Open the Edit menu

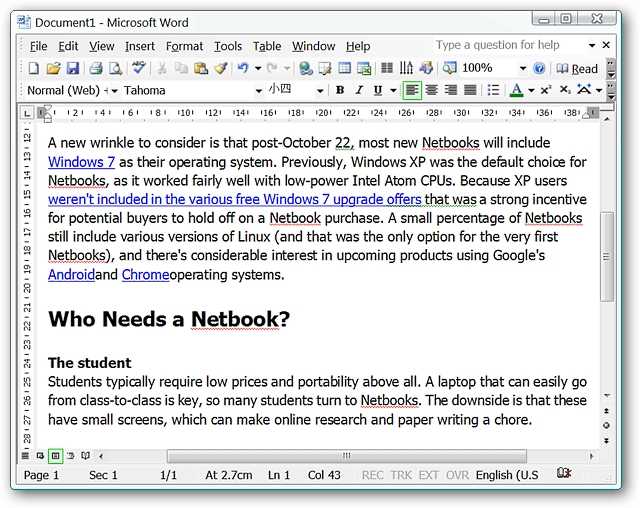[x=68, y=47]
